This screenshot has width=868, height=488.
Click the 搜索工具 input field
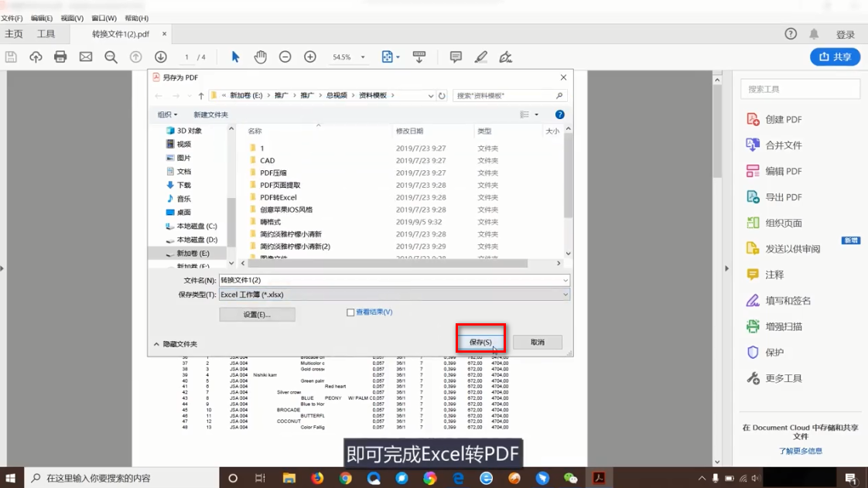[800, 89]
